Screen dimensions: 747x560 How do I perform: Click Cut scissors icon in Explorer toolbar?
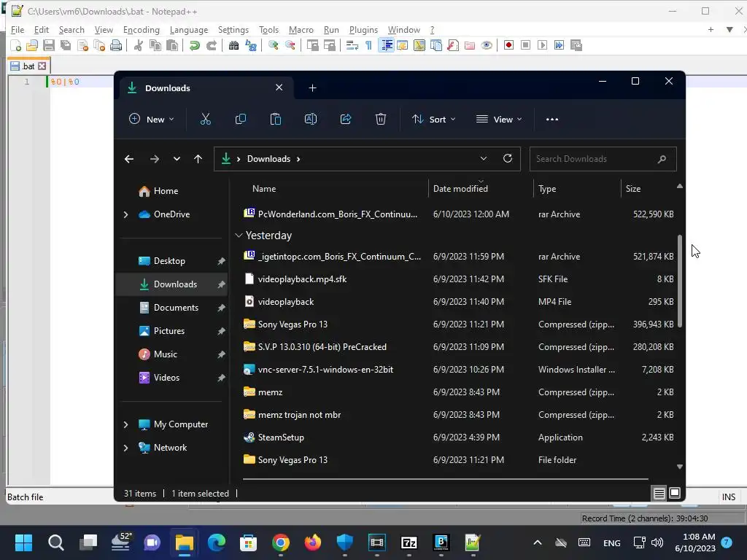(205, 119)
